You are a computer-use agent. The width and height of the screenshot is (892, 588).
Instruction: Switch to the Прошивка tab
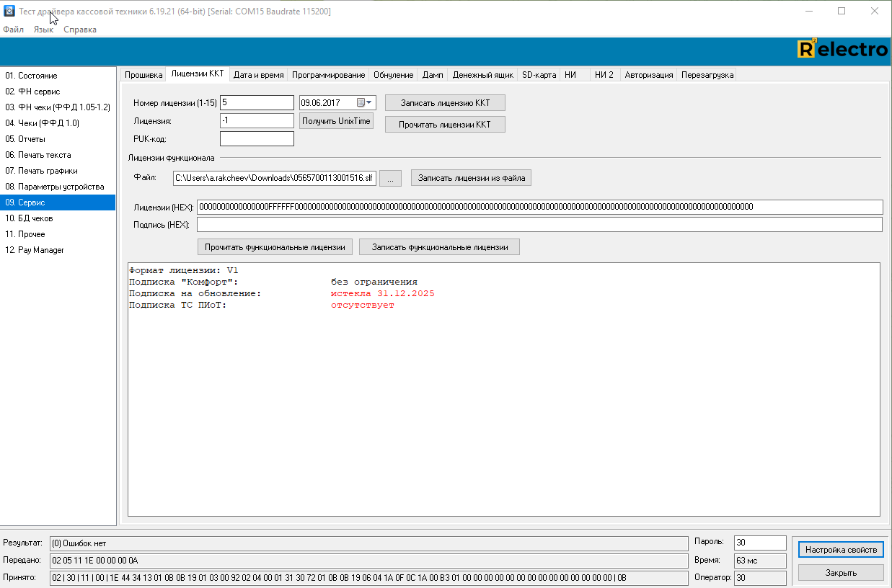pos(143,75)
